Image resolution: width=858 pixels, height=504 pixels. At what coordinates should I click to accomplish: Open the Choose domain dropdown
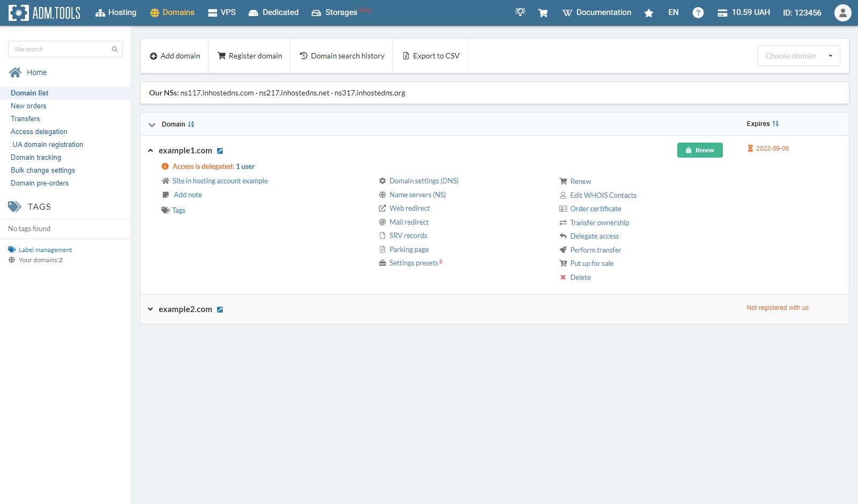click(798, 56)
